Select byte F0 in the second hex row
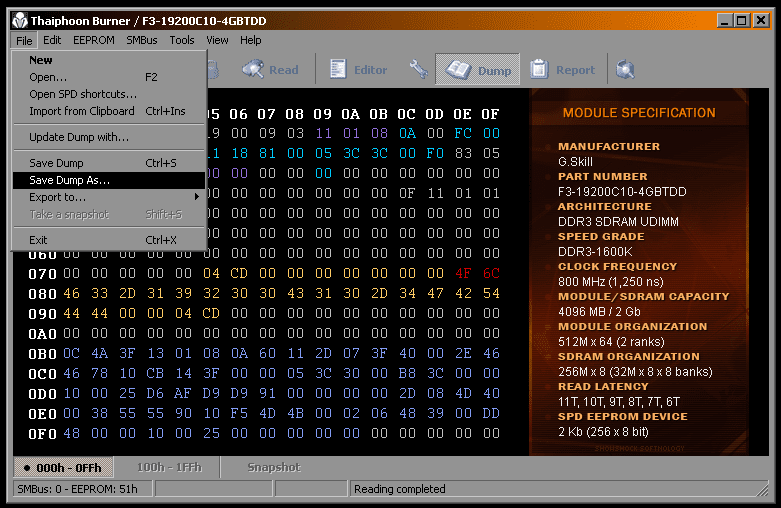 (435, 153)
